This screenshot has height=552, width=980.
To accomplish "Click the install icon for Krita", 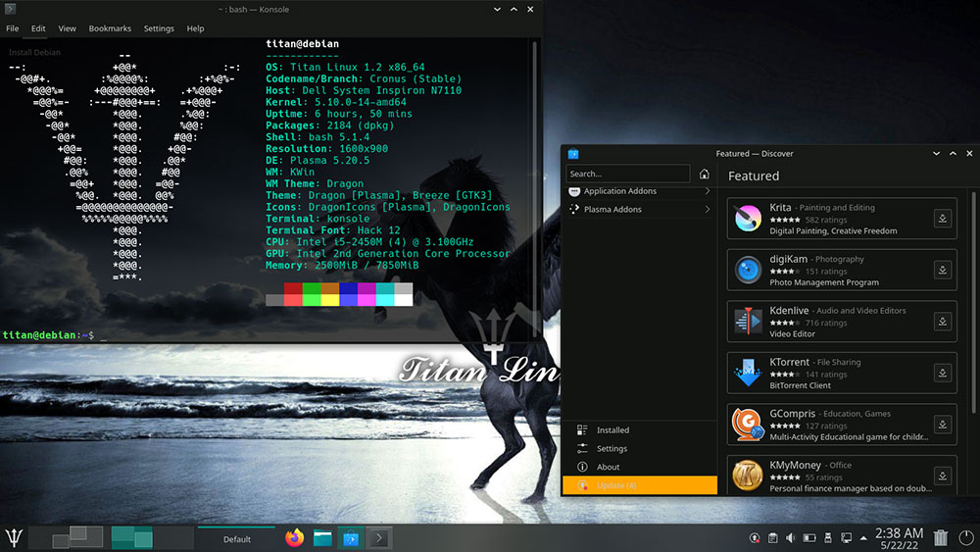I will click(x=942, y=219).
